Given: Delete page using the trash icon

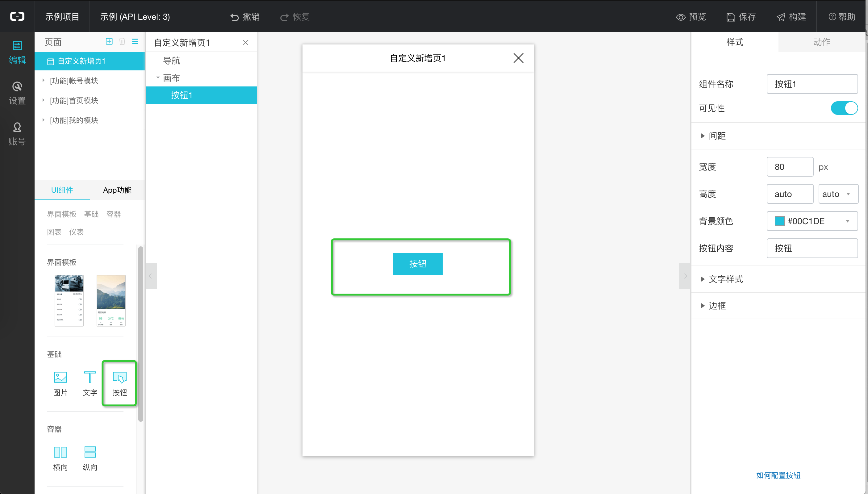Looking at the screenshot, I should [122, 41].
